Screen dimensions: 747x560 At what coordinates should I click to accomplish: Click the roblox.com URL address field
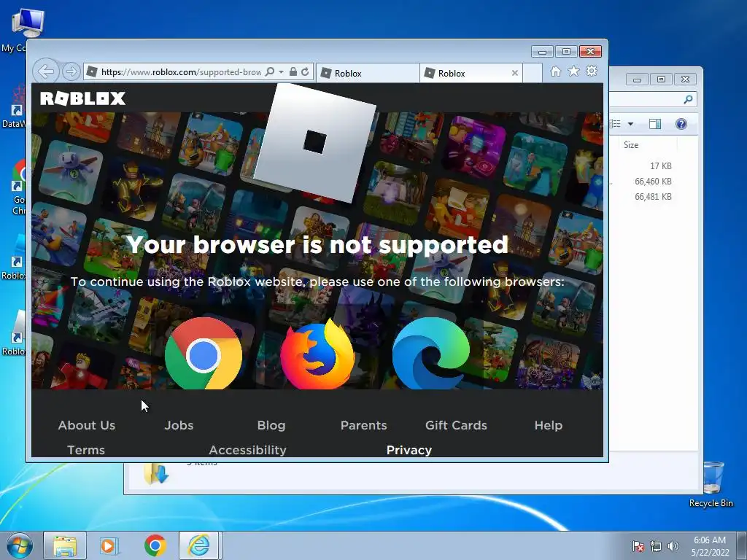[x=181, y=72]
